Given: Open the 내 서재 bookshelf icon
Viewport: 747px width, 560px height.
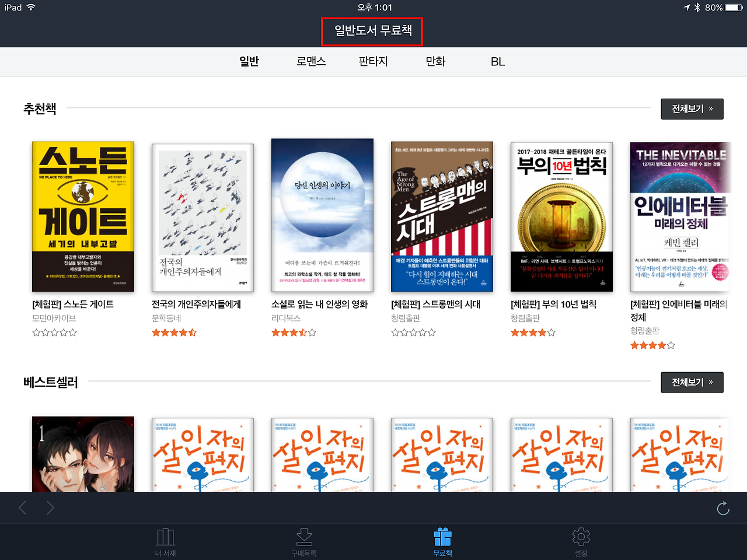Looking at the screenshot, I should click(x=166, y=537).
